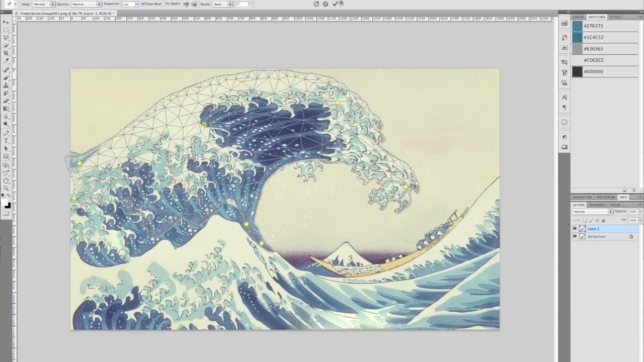
Task: Select the Crop tool
Action: [6, 53]
